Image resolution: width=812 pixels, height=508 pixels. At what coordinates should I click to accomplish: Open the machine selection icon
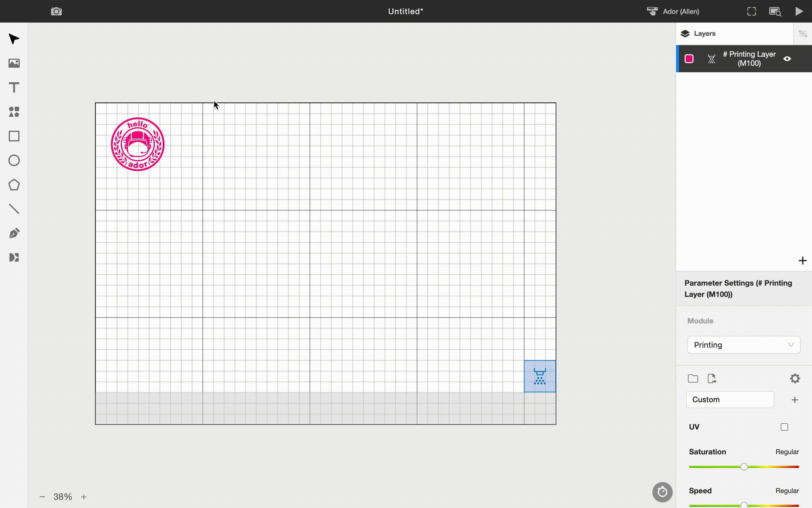[x=652, y=11]
